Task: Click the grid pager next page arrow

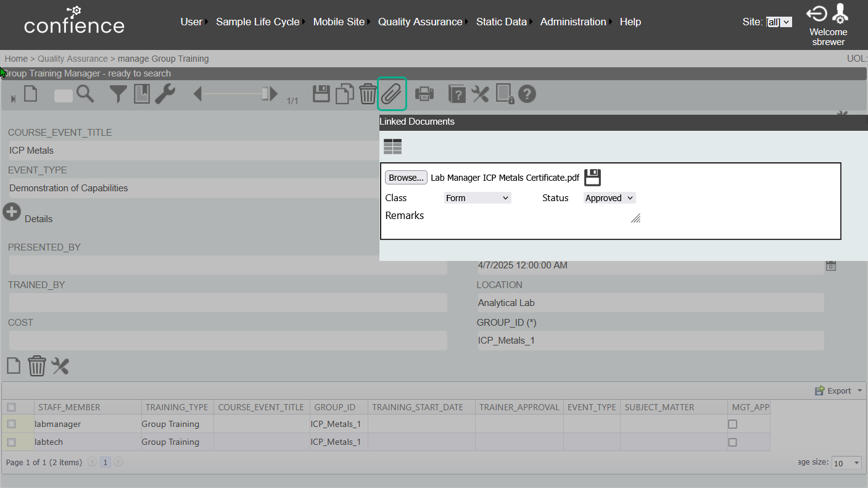Action: (118, 461)
